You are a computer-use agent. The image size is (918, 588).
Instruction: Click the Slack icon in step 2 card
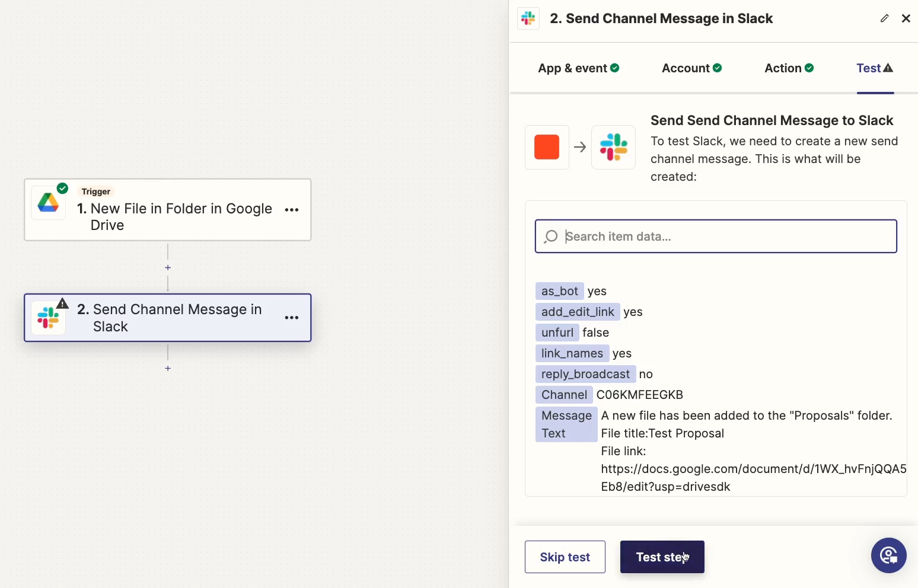click(x=49, y=318)
